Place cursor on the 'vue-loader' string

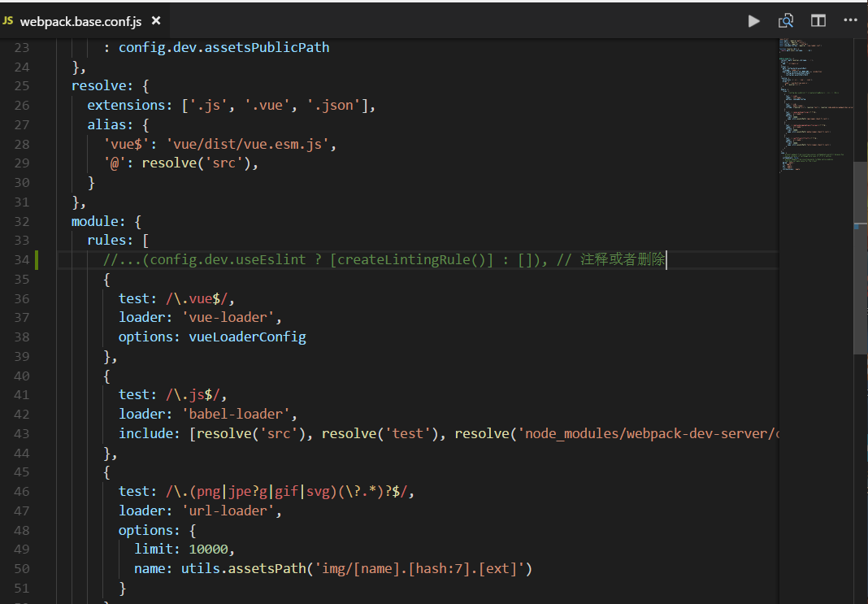pyautogui.click(x=228, y=317)
